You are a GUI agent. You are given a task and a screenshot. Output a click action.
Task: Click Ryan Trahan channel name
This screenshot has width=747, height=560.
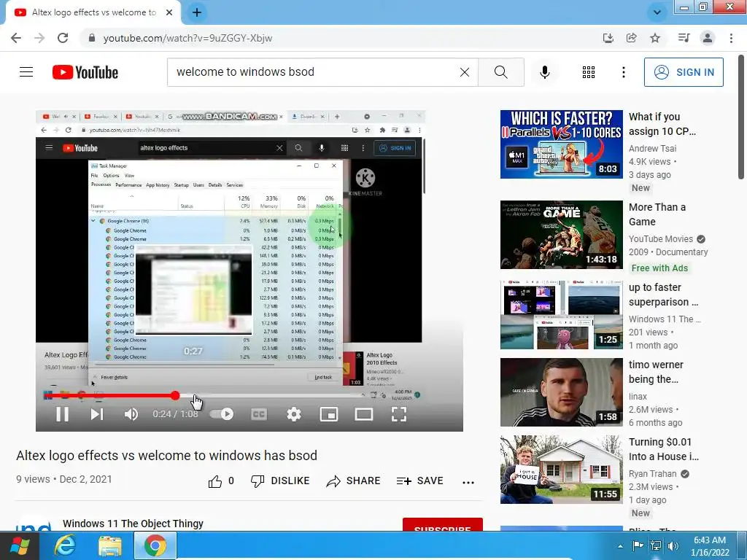coord(652,474)
